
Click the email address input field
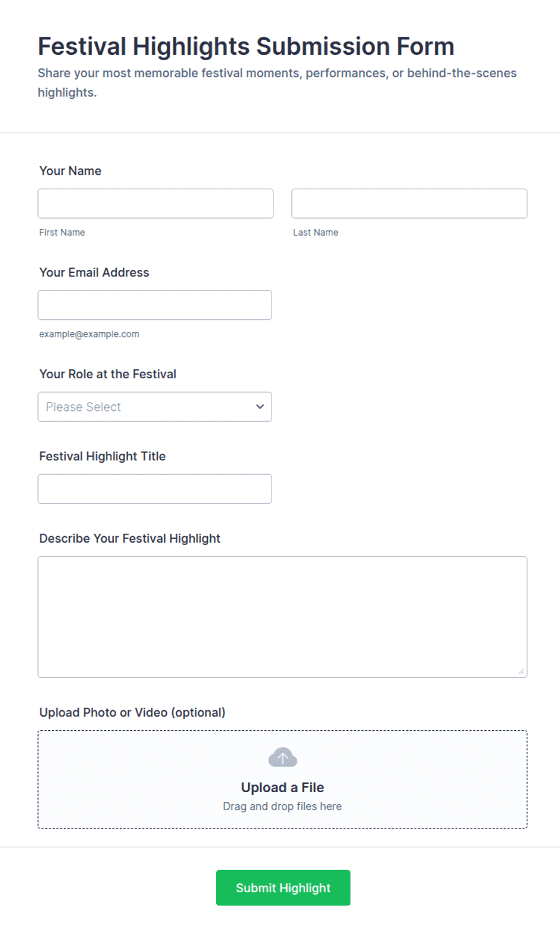[x=155, y=305]
